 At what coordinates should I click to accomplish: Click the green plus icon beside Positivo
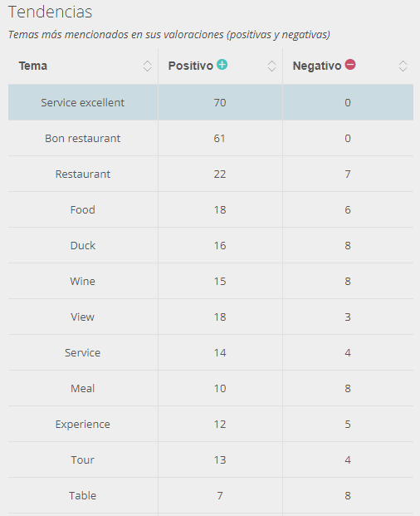[x=222, y=64]
